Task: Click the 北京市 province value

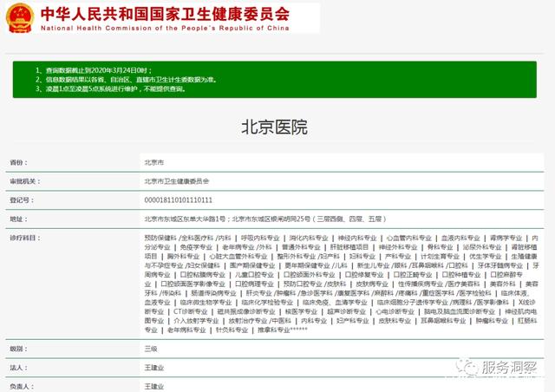Action: pyautogui.click(x=154, y=162)
